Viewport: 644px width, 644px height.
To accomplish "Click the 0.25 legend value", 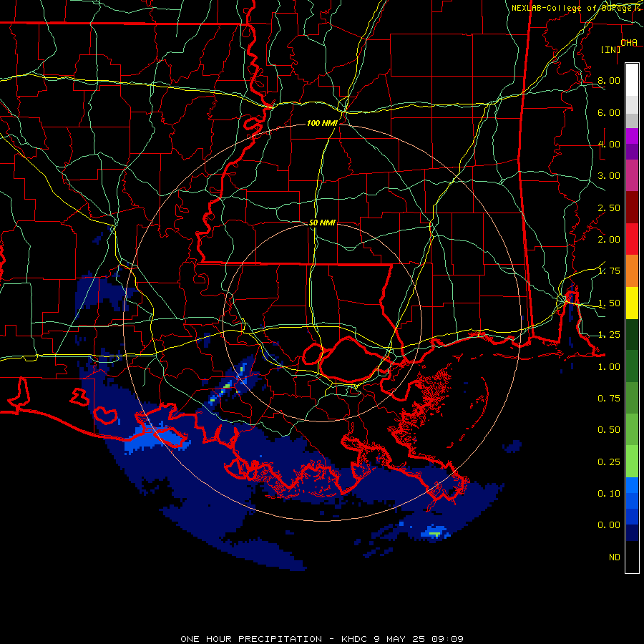I will pyautogui.click(x=609, y=462).
